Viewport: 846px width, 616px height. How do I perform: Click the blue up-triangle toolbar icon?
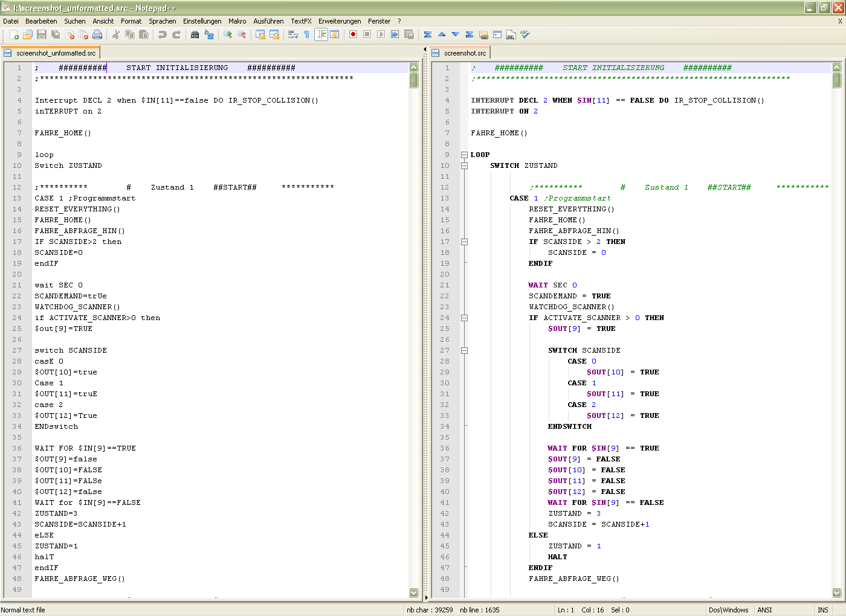[x=442, y=35]
